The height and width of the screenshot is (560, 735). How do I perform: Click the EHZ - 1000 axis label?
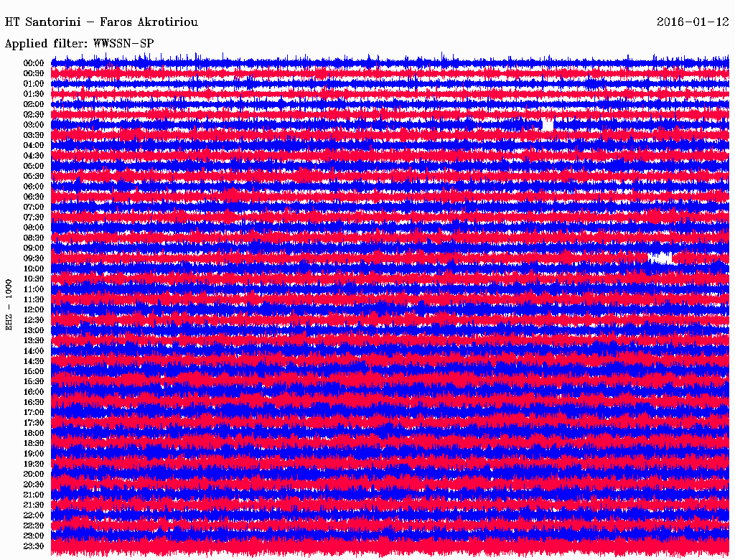(x=9, y=305)
